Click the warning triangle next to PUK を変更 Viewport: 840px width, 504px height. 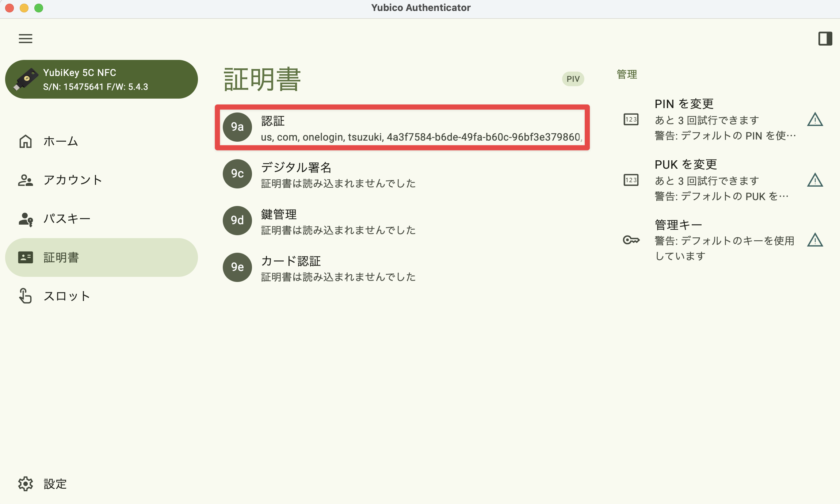coord(815,180)
